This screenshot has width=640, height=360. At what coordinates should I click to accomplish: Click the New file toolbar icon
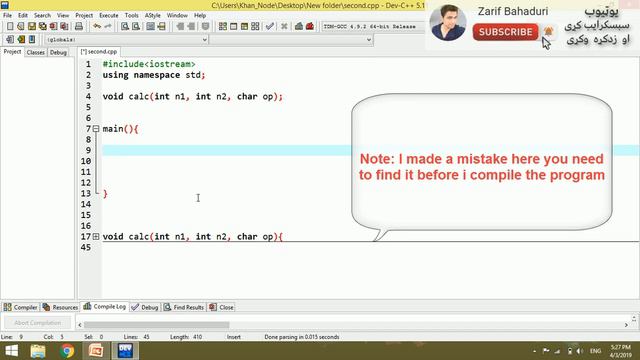10,27
